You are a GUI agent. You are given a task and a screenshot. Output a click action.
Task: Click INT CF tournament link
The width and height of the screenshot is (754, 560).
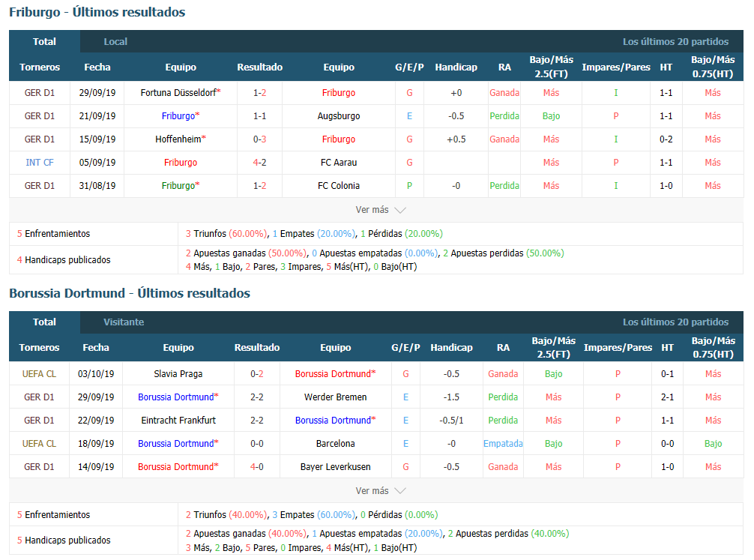[x=40, y=162]
